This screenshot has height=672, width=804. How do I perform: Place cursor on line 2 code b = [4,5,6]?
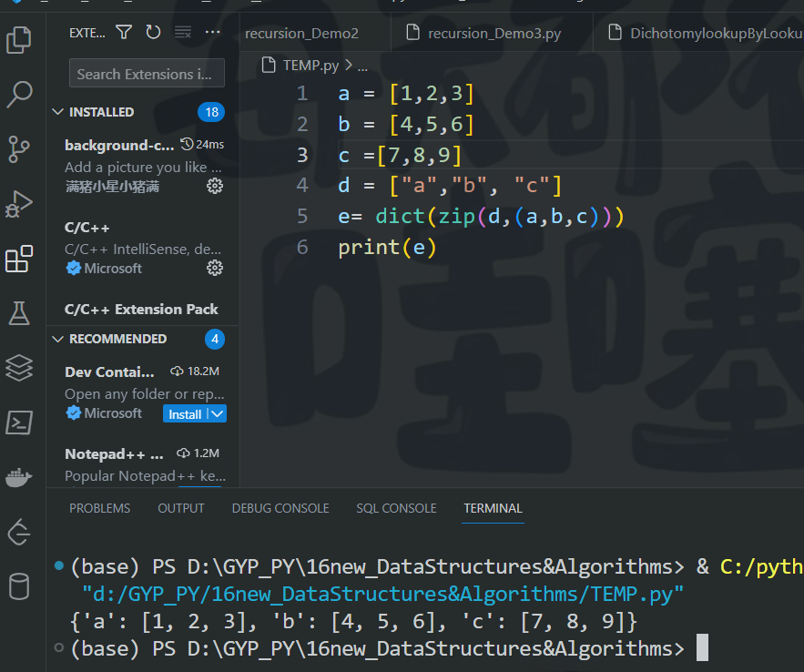click(x=405, y=125)
